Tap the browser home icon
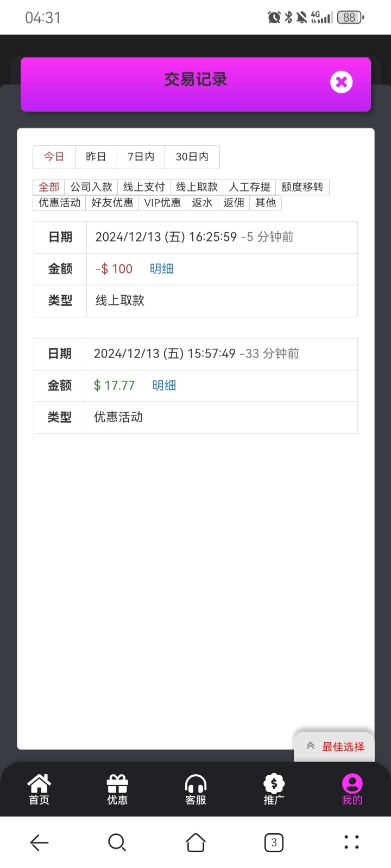This screenshot has width=391, height=868. 195,843
